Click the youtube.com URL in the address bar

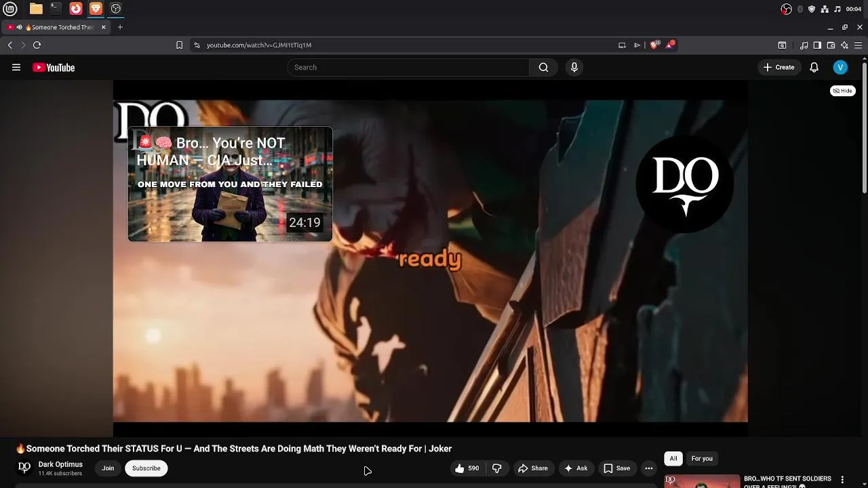click(x=259, y=45)
